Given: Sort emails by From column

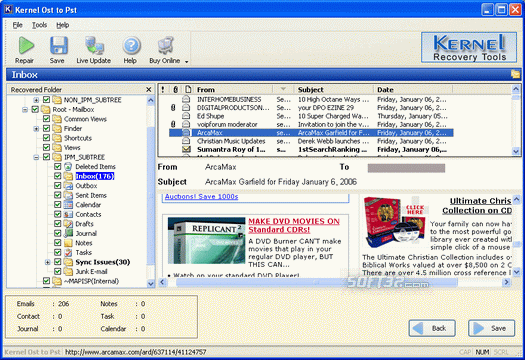Looking at the screenshot, I should [x=233, y=89].
